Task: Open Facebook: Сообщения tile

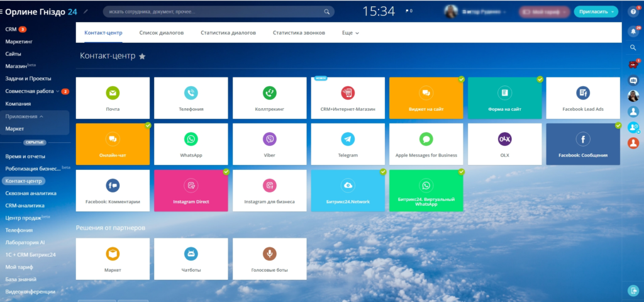Action: click(x=583, y=144)
